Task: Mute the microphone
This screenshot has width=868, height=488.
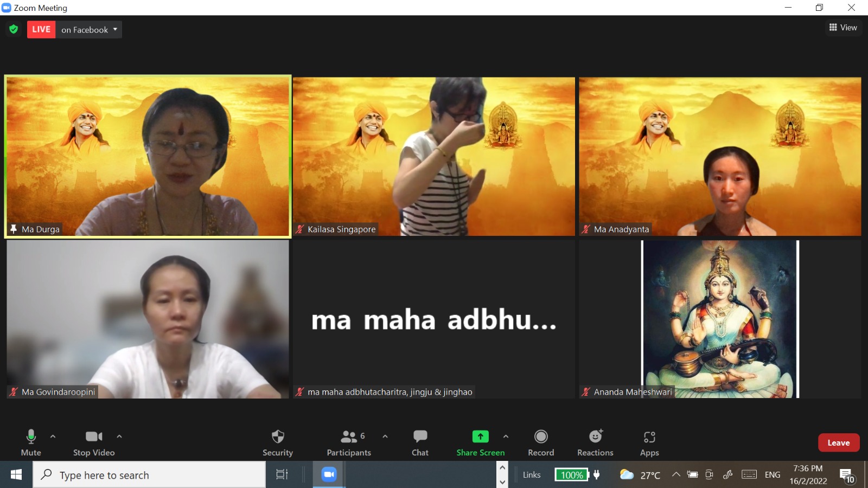Action: pos(31,442)
